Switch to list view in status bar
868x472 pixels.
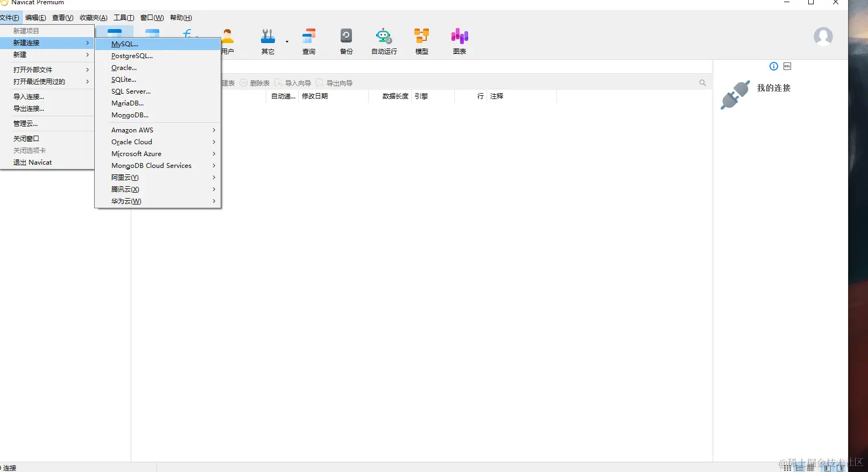(x=788, y=468)
